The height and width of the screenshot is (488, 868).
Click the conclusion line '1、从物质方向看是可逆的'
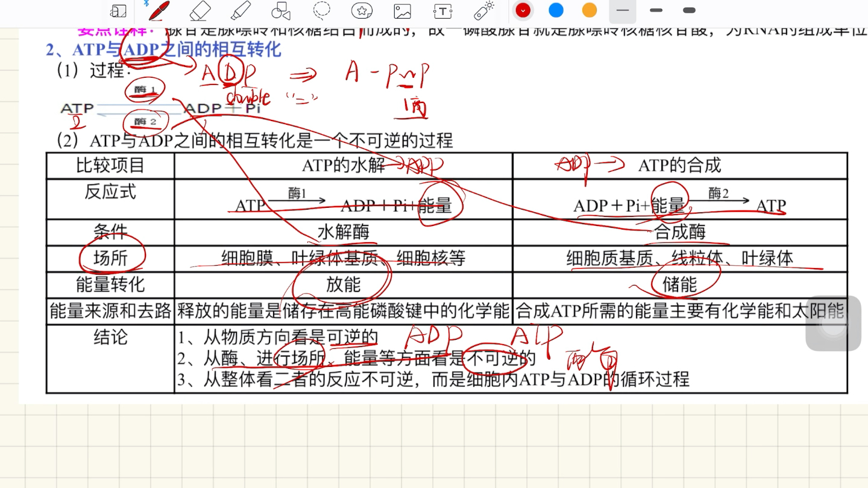278,337
